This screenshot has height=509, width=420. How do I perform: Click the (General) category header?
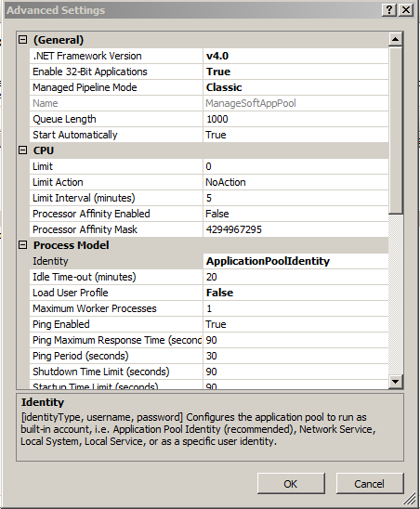59,40
